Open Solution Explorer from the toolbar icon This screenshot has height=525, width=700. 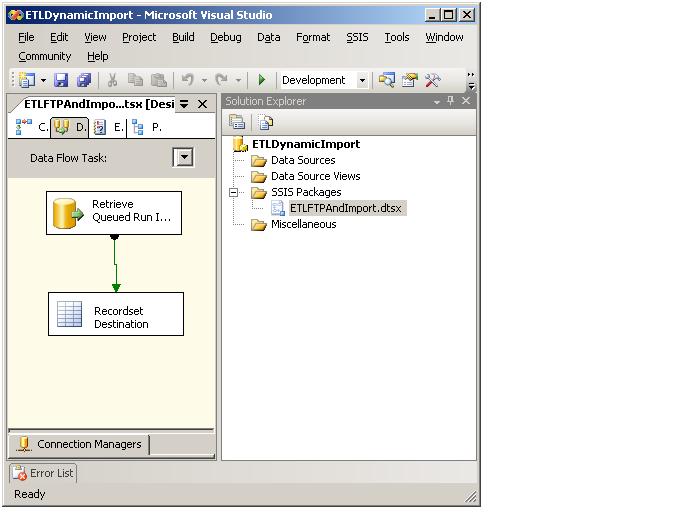387,80
